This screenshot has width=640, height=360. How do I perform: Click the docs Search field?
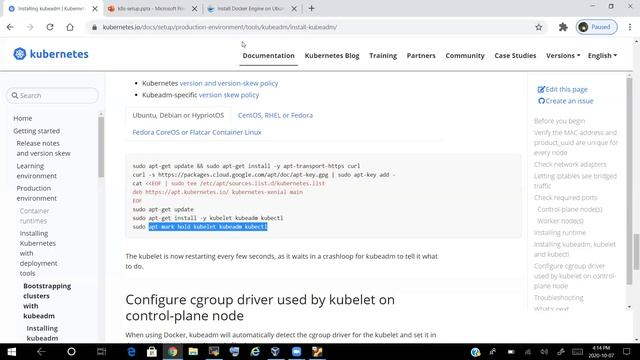pyautogui.click(x=52, y=96)
